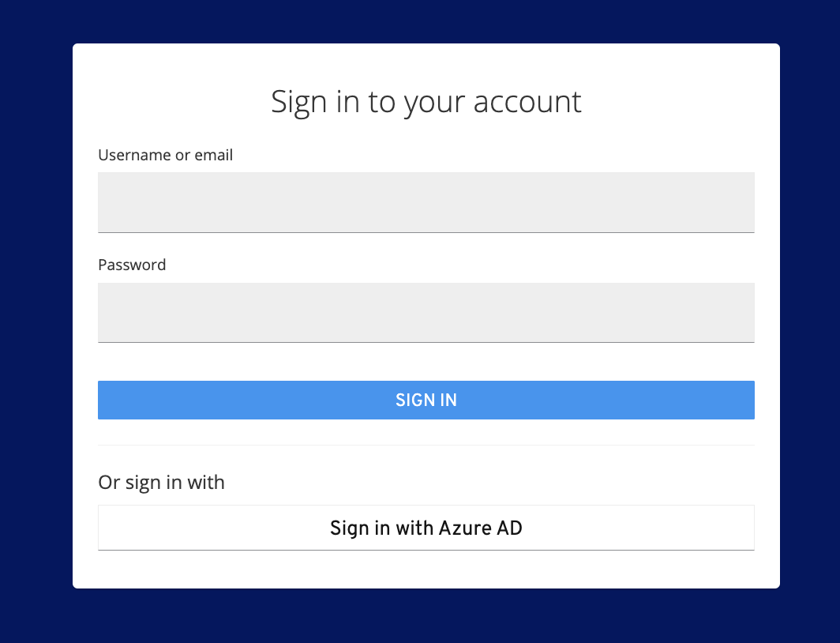Click the "Sign in to your account" heading
The width and height of the screenshot is (840, 643).
click(x=426, y=102)
